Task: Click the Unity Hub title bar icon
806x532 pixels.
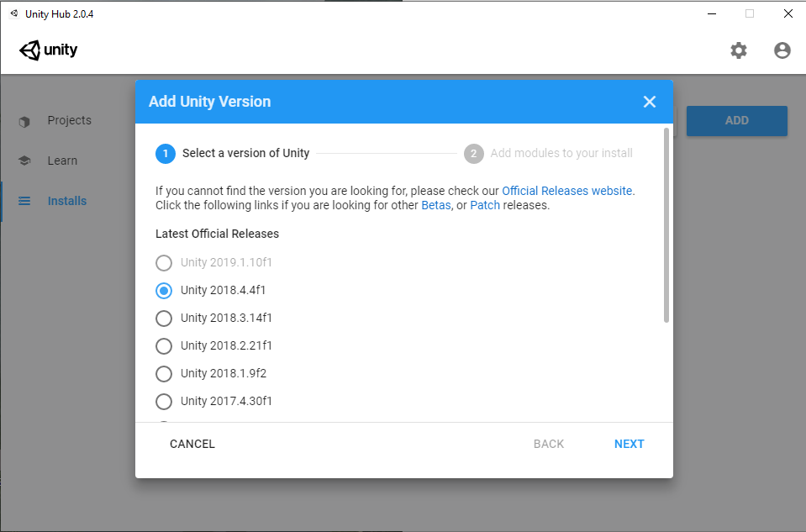Action: (x=13, y=13)
